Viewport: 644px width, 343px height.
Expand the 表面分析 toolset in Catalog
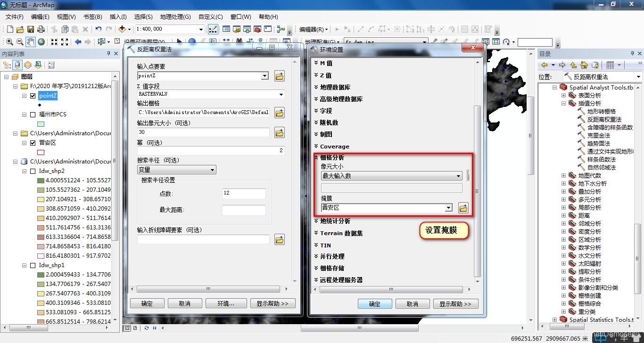tap(564, 95)
